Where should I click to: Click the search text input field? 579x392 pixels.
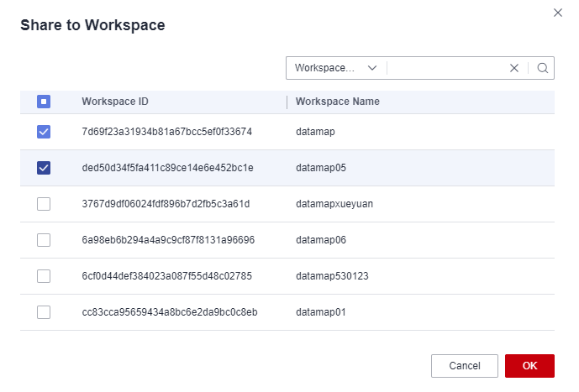click(447, 68)
